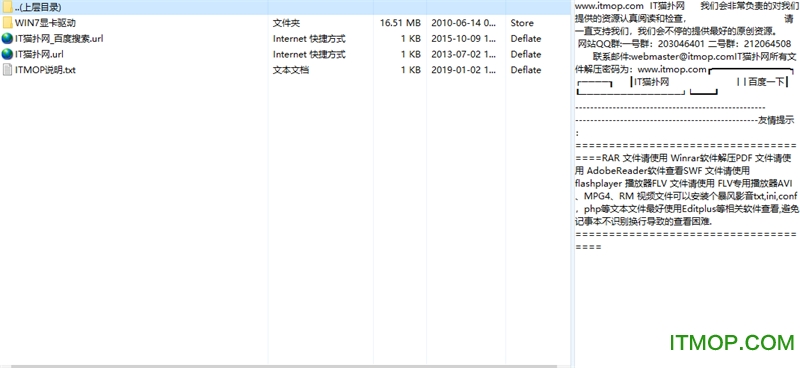This screenshot has height=368, width=800.
Task: Select the WIN7显卡驱动 folder name
Action: pos(45,23)
